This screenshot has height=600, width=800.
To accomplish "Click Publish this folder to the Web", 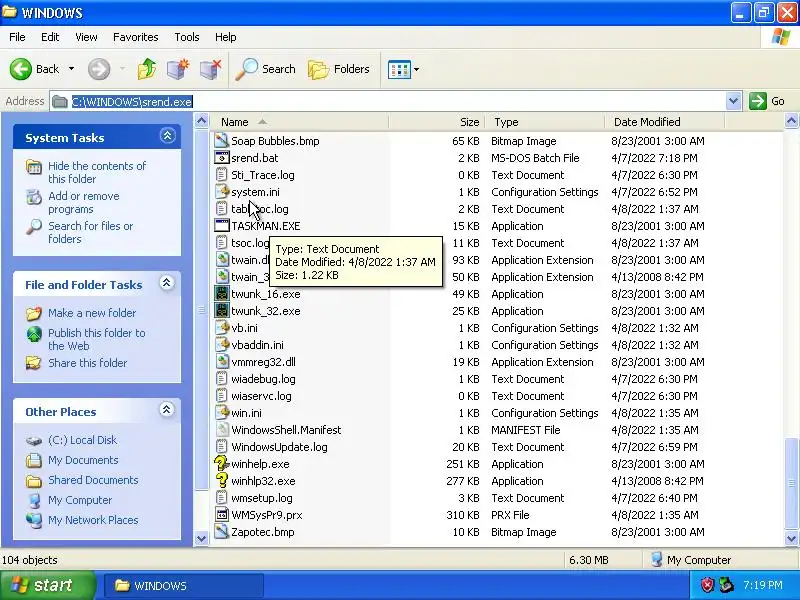I will pos(96,339).
